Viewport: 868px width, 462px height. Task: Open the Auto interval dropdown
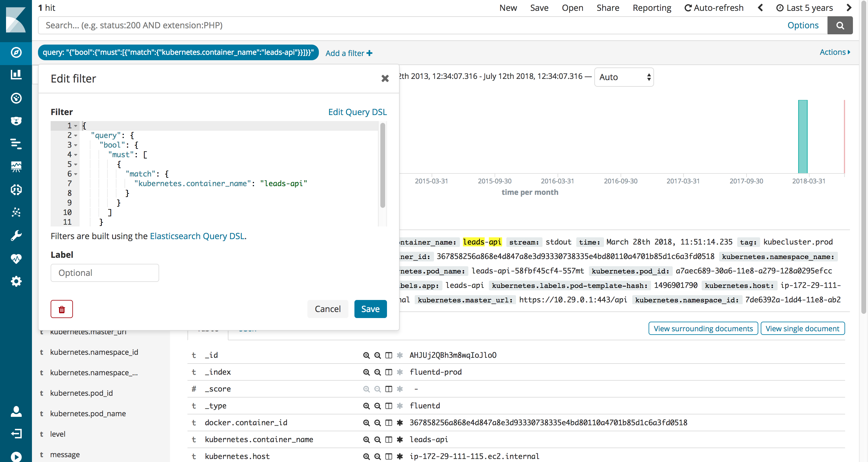tap(624, 77)
